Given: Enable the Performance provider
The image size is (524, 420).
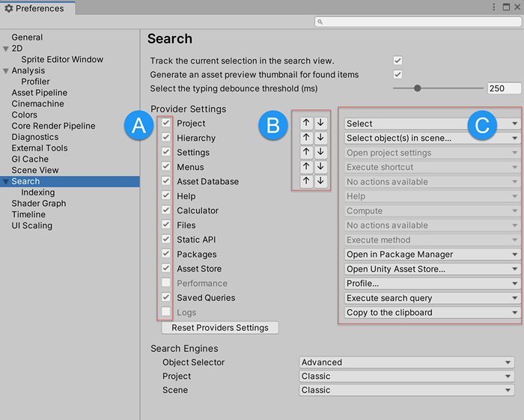Looking at the screenshot, I should tap(166, 282).
